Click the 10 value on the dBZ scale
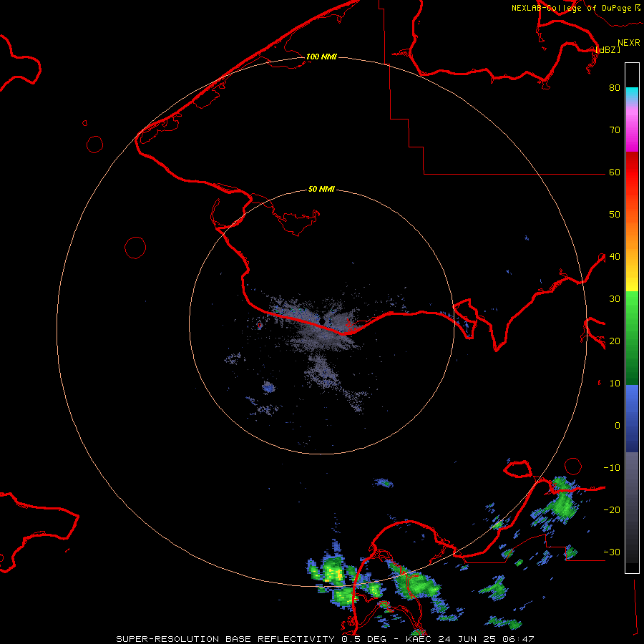The height and width of the screenshot is (644, 644). point(615,384)
